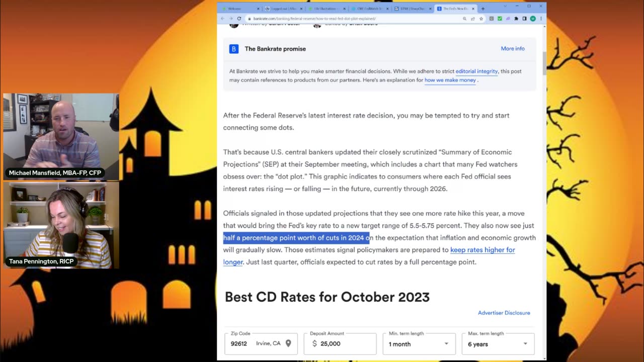Click the Best CD Rates for October 2023 heading
644x362 pixels.
[x=327, y=297]
